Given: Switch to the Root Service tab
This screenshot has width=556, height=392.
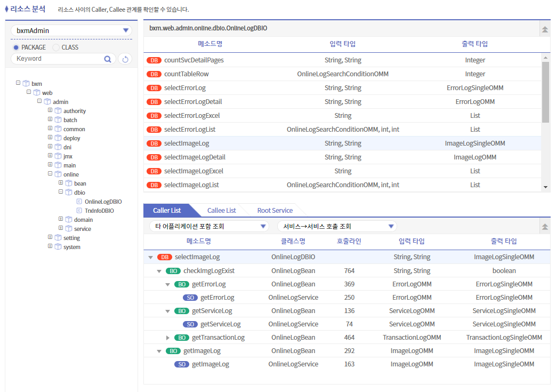Looking at the screenshot, I should coord(275,211).
